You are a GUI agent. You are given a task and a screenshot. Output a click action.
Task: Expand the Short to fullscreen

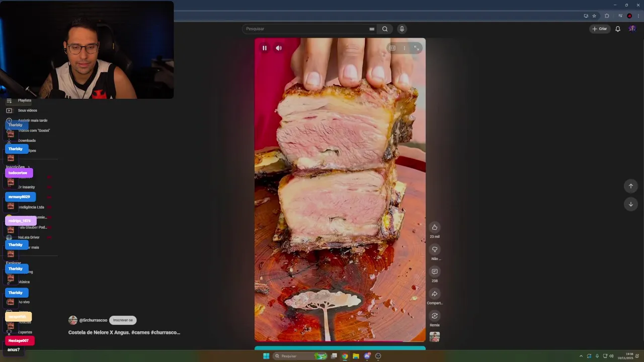click(417, 48)
